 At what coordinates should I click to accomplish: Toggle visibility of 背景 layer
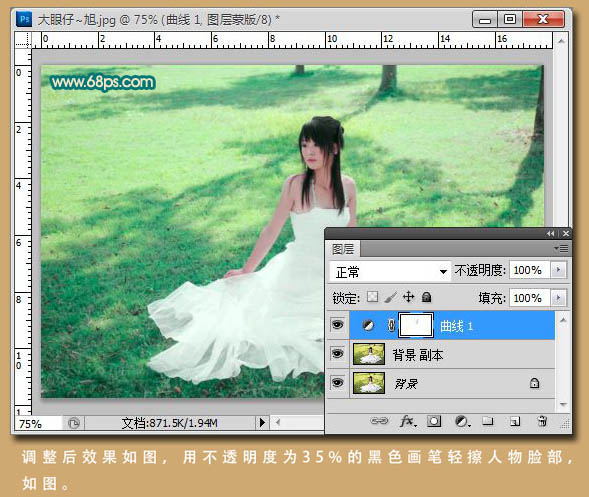click(x=337, y=382)
